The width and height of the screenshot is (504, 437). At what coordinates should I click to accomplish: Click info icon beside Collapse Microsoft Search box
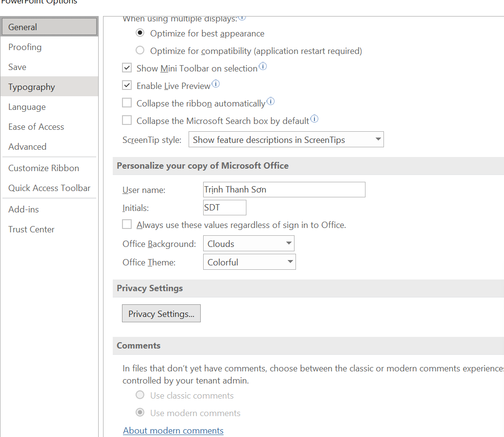coord(314,119)
